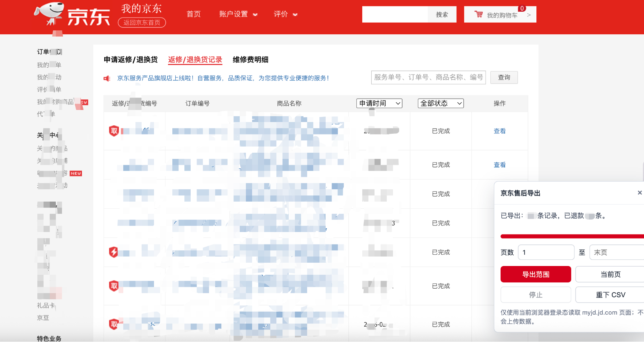Image resolution: width=644 pixels, height=342 pixels.
Task: Close the 京东售后导出 panel
Action: point(640,193)
